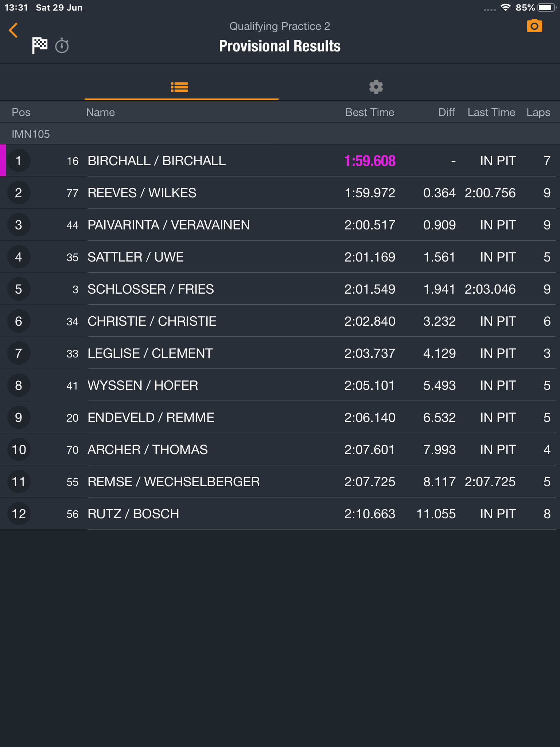
Task: Tap the purple fastest time 1:59.608
Action: coord(370,161)
